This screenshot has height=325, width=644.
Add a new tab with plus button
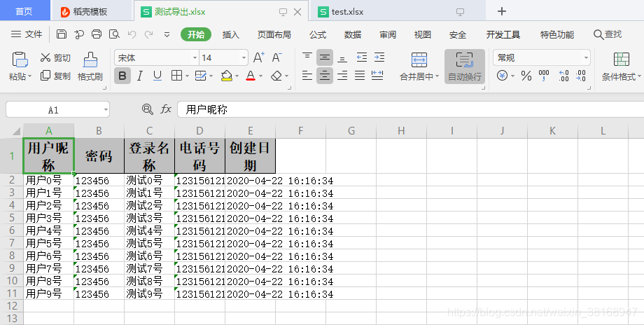501,11
